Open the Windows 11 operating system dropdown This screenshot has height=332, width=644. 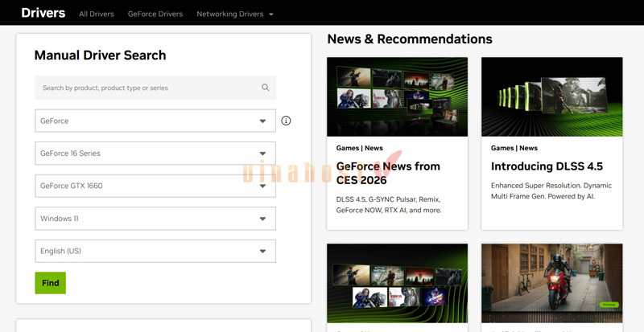click(155, 219)
